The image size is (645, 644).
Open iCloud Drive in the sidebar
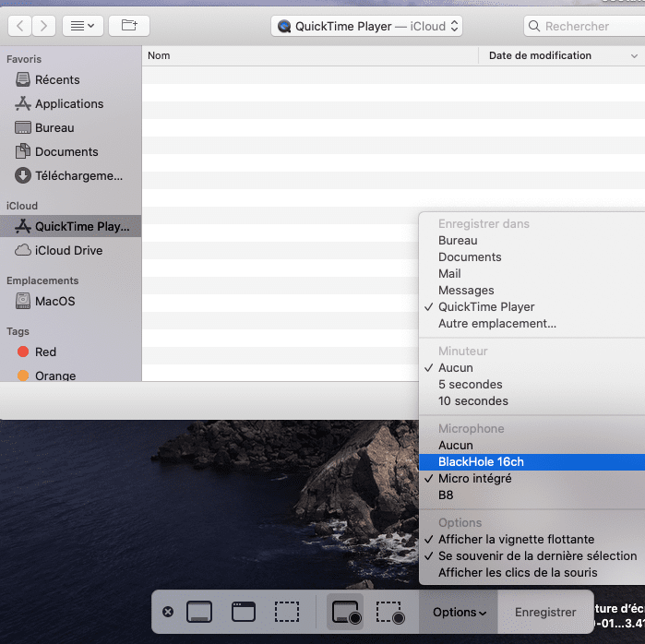pyautogui.click(x=71, y=250)
